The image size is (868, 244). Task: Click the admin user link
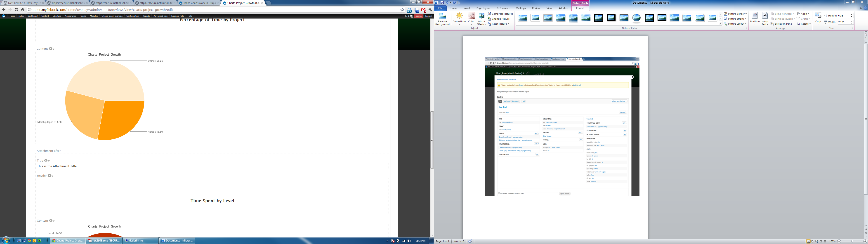[418, 16]
